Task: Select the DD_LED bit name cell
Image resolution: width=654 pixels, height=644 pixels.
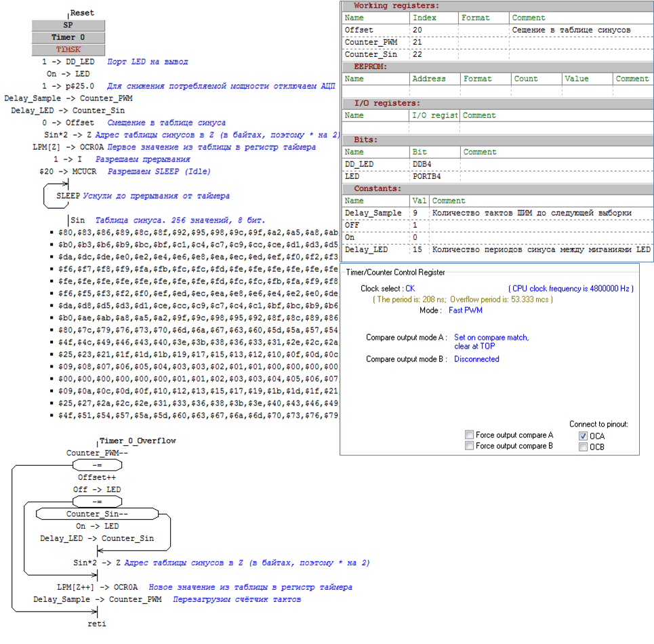Action: 376,164
